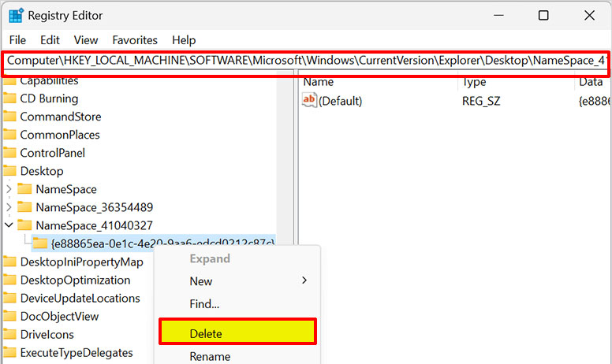Collapse the NameSpace_41040327 key
612x364 pixels.
[9, 225]
